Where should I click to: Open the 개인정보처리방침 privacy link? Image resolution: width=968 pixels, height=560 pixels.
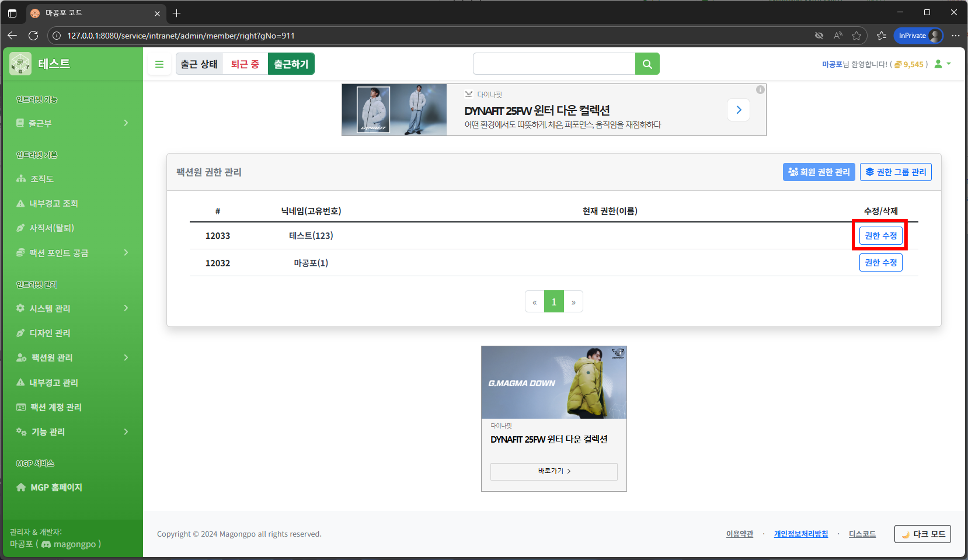(x=801, y=534)
